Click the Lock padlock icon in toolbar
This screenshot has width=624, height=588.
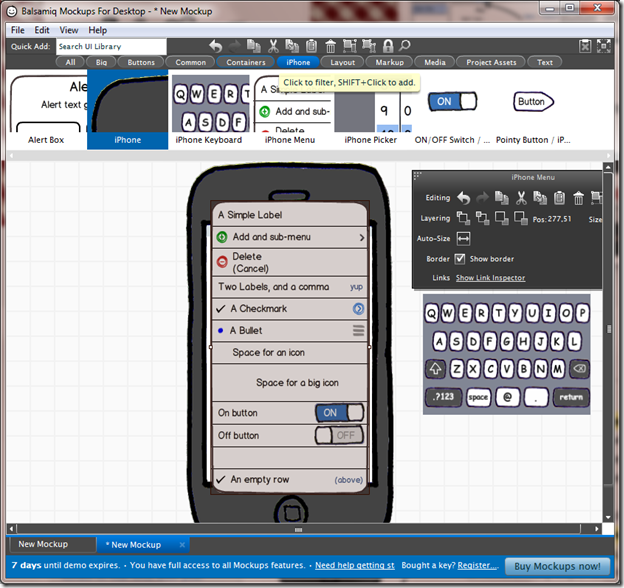pyautogui.click(x=386, y=46)
